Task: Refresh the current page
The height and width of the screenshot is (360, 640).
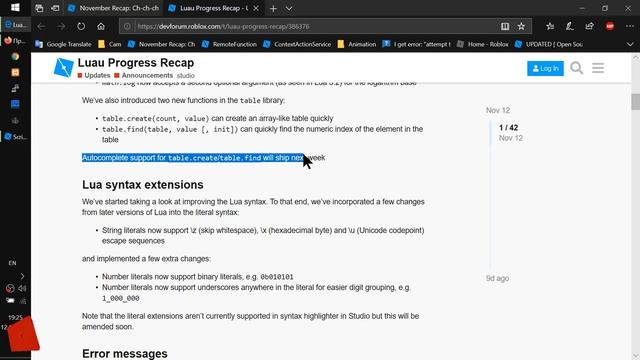Action: 81,27
